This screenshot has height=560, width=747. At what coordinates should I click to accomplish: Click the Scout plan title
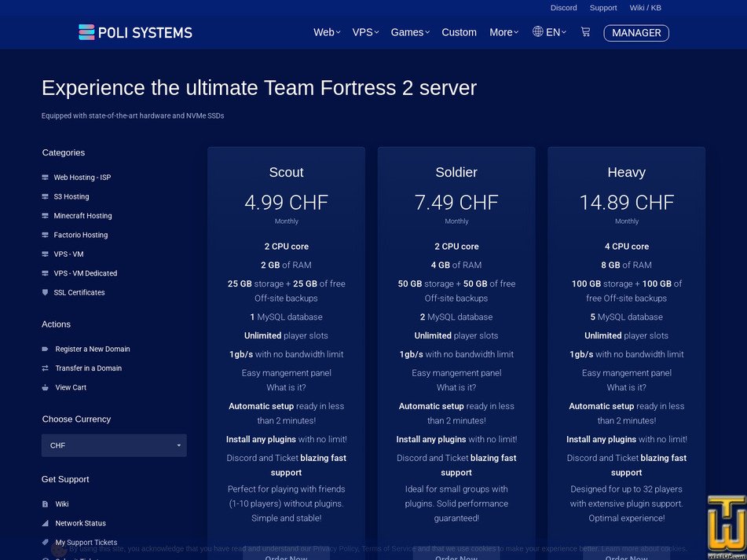287,172
